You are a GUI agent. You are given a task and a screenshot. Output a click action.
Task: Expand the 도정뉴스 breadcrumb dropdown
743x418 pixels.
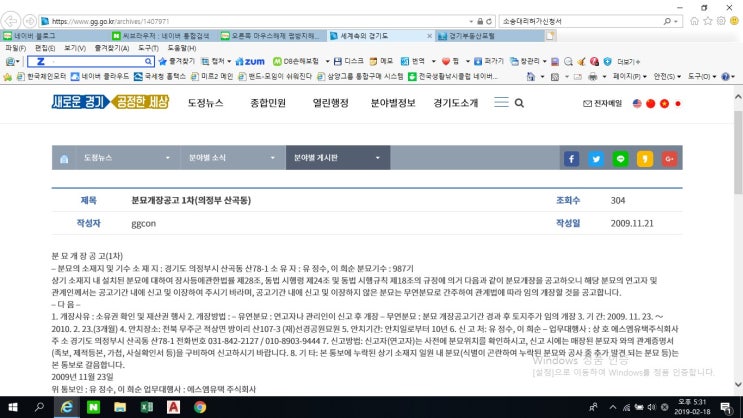point(168,158)
